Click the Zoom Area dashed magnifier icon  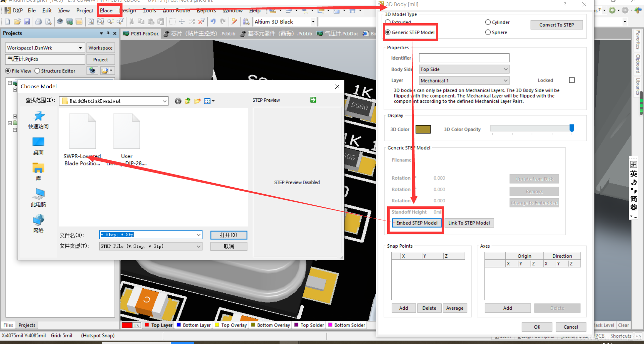[100, 22]
